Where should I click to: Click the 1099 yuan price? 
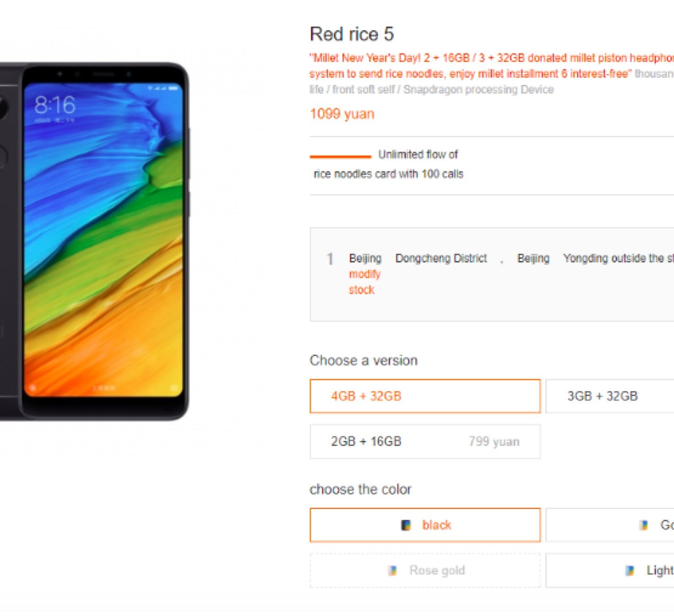coord(342,114)
